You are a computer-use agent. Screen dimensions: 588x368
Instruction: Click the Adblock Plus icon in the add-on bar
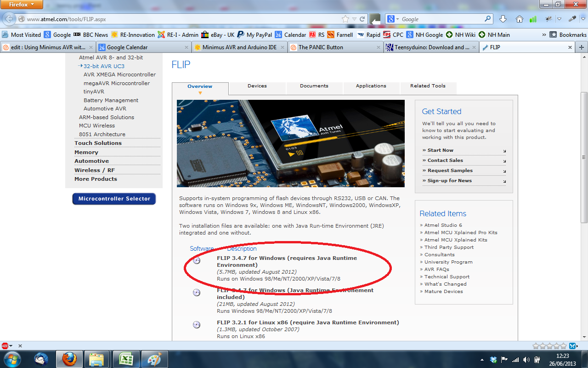pos(5,346)
